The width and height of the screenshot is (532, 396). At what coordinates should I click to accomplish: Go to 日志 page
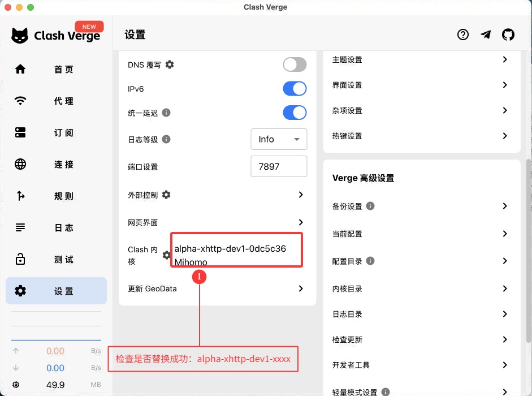pyautogui.click(x=57, y=227)
